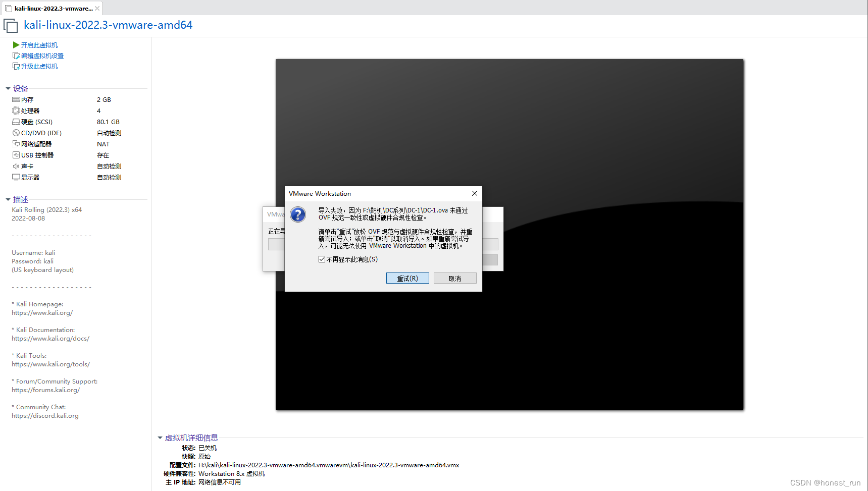Select the 内存 (Memory) device icon
The height and width of the screenshot is (491, 868).
click(16, 99)
